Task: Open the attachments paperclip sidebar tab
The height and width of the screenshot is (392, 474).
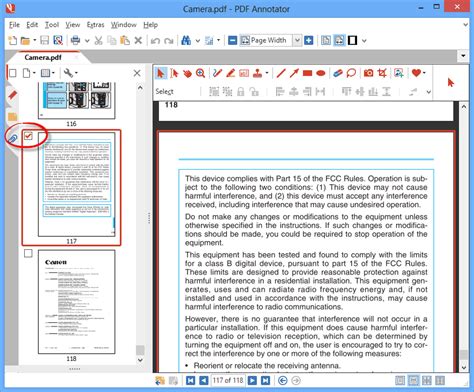Action: tap(12, 138)
